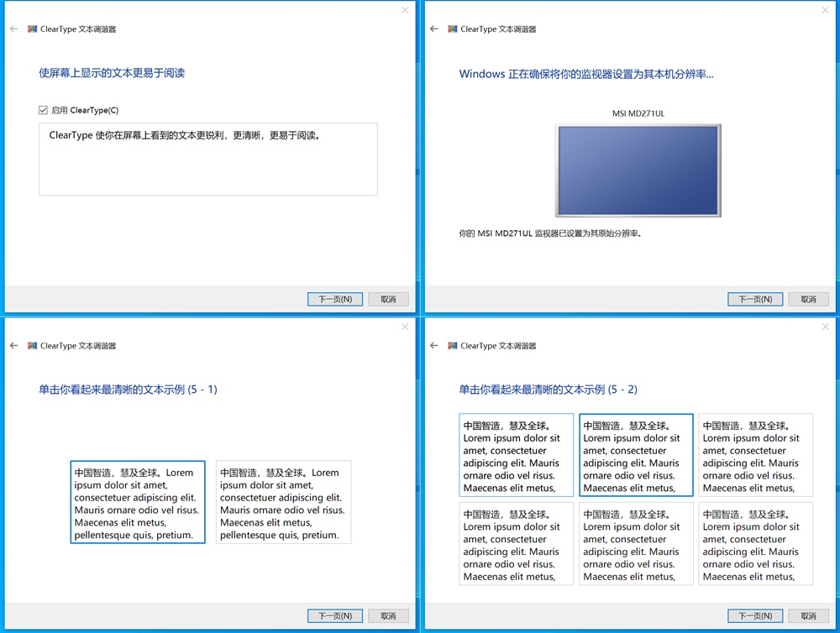The image size is (840, 633).
Task: Click the heading 使屏幕上显示的文本更易于阅读
Action: [x=112, y=73]
